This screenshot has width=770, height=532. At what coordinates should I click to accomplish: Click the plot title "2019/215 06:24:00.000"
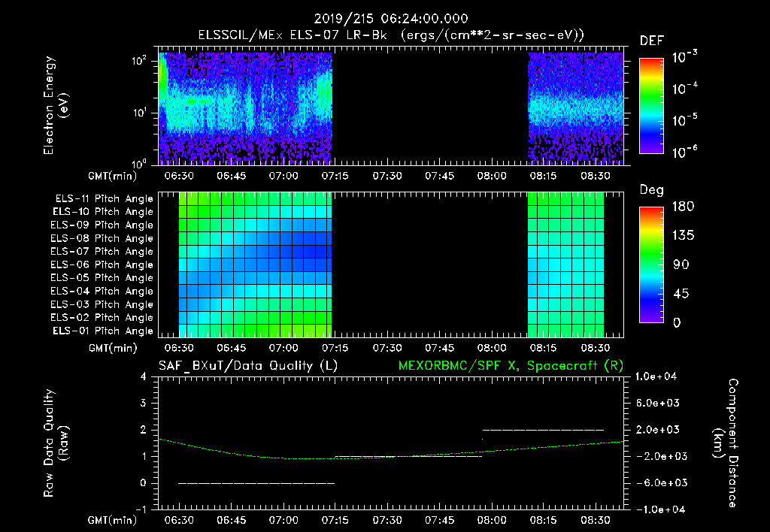pyautogui.click(x=391, y=19)
